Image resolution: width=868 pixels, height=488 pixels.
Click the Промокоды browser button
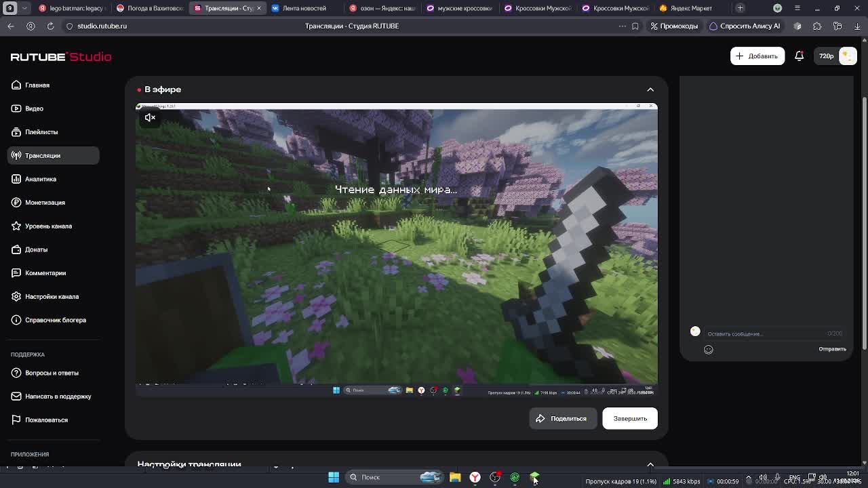pyautogui.click(x=674, y=26)
